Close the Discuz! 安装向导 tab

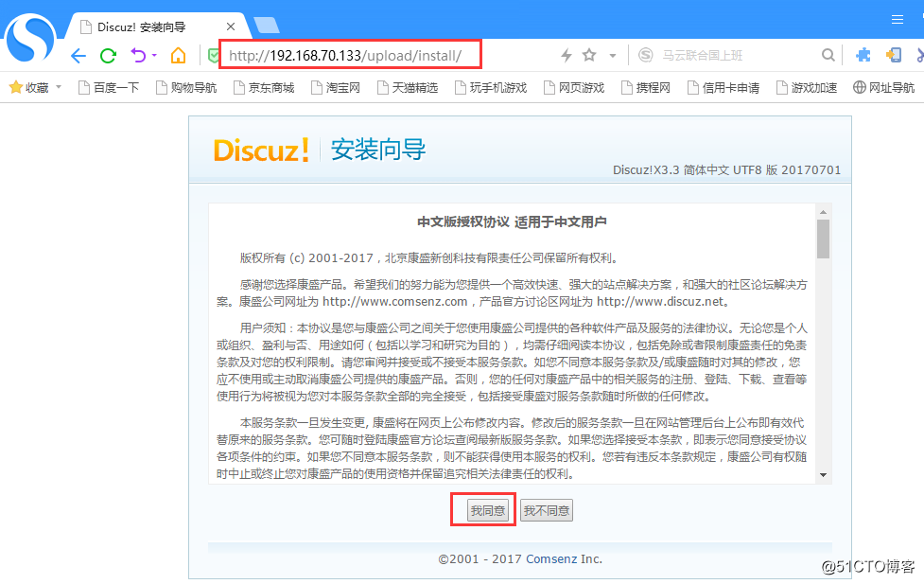point(231,27)
